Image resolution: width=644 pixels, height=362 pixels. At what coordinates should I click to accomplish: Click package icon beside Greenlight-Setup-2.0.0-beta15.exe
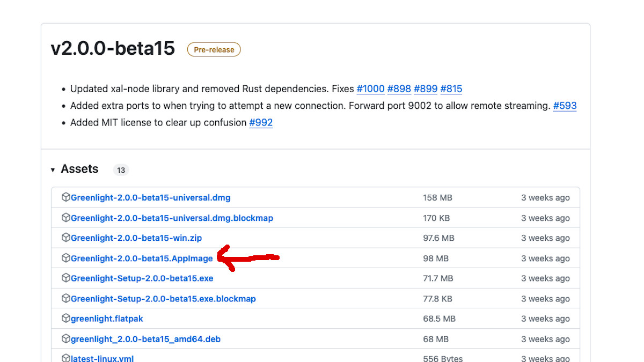(x=66, y=278)
